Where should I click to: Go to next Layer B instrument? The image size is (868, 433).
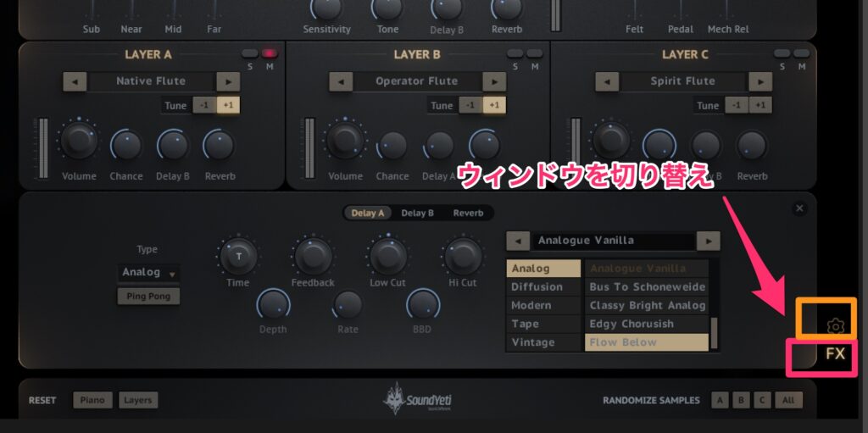pos(493,81)
